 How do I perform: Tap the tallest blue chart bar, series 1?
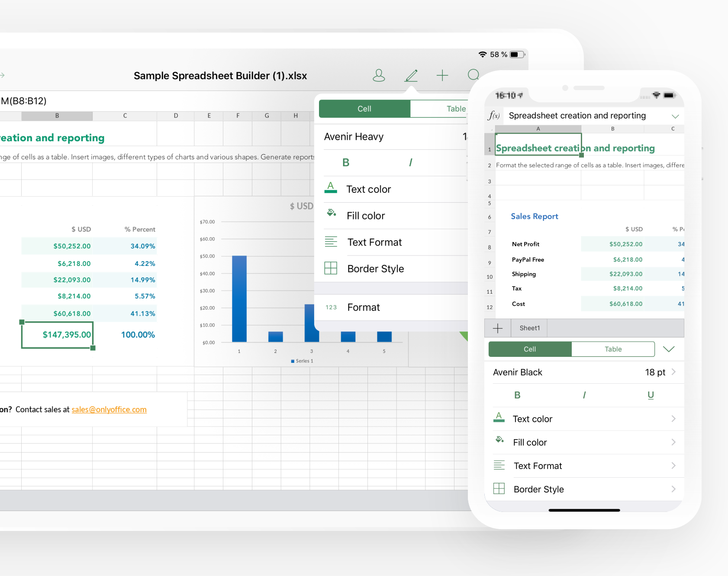point(239,299)
